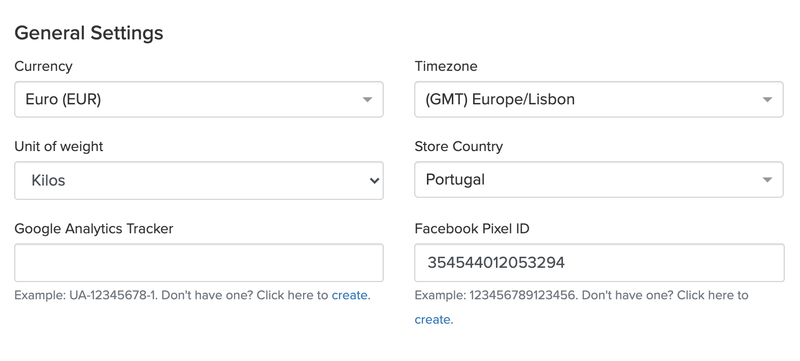Focus the Google Analytics Tracker input field

click(198, 263)
